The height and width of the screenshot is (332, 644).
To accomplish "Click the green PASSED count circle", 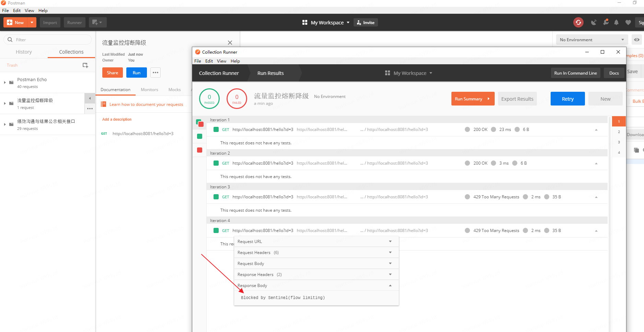I will [209, 99].
